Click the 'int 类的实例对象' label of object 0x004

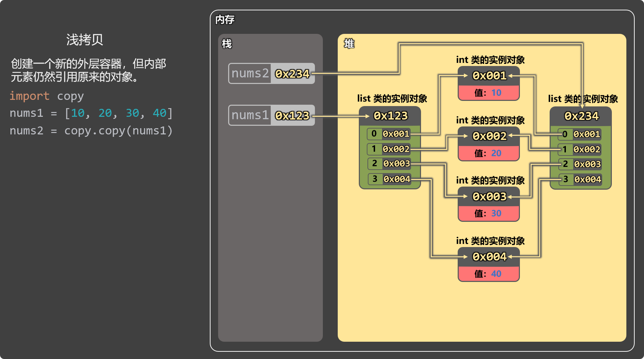tap(490, 241)
